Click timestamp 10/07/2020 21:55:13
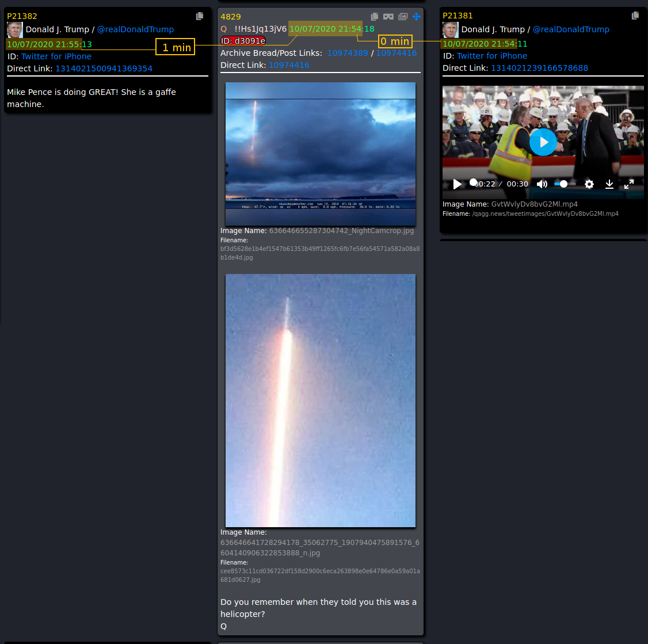The height and width of the screenshot is (644, 648). click(49, 44)
